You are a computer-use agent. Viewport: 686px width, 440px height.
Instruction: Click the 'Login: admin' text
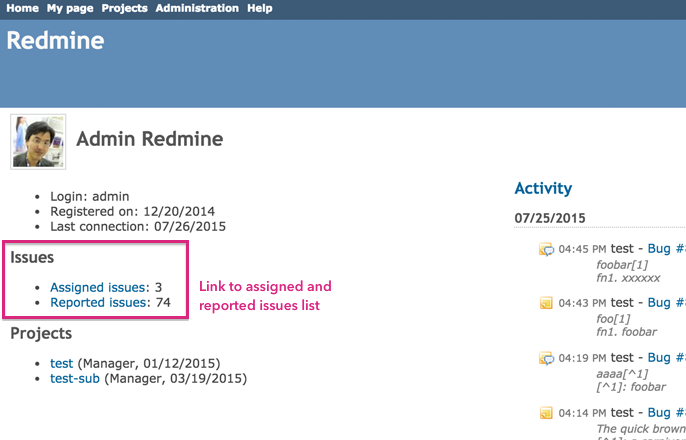(90, 196)
